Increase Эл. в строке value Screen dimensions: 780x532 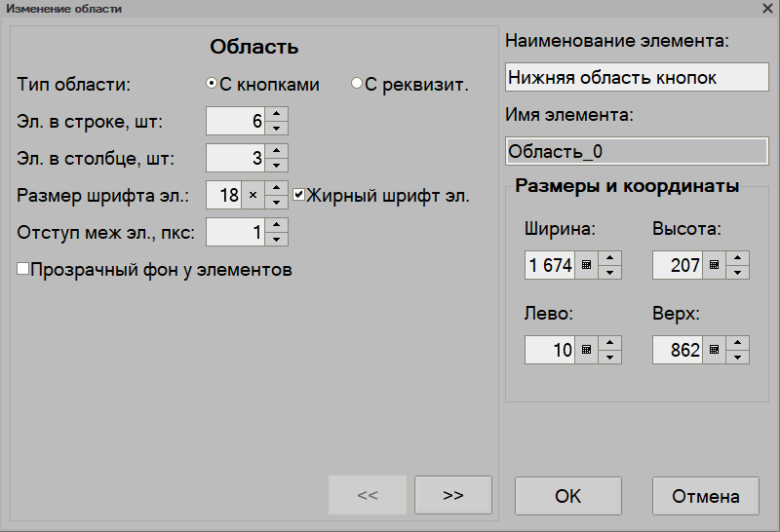[x=277, y=115]
